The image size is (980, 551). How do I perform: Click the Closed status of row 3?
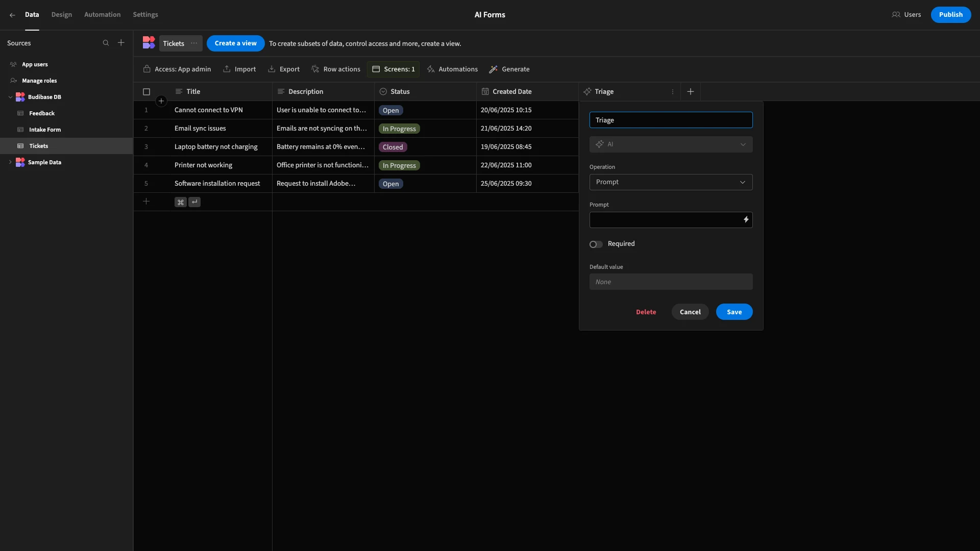click(393, 147)
